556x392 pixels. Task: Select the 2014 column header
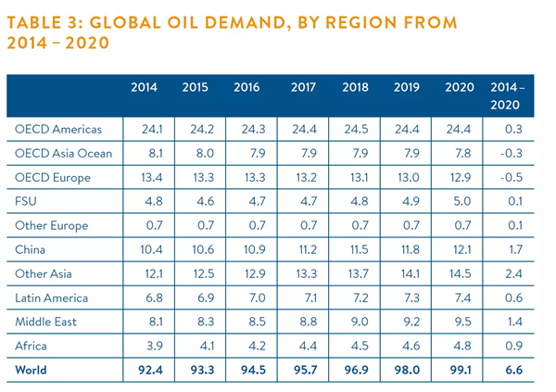pos(144,88)
